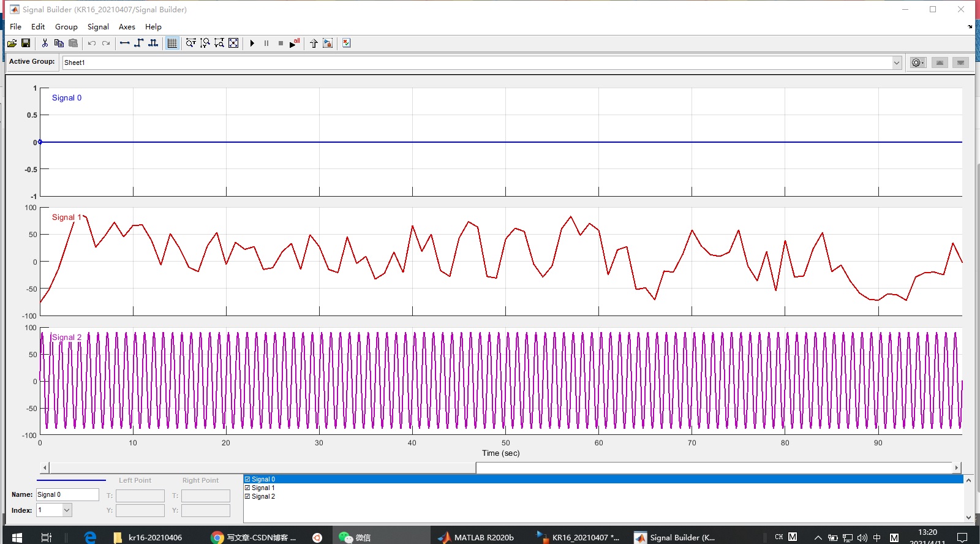
Task: Click the Right Point Y input field
Action: [x=205, y=510]
